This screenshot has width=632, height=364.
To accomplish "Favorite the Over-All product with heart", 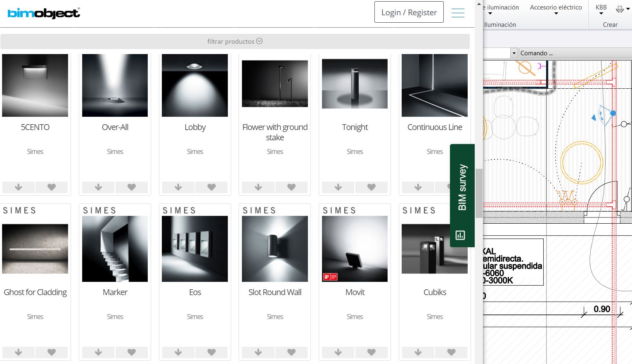I will coord(131,187).
